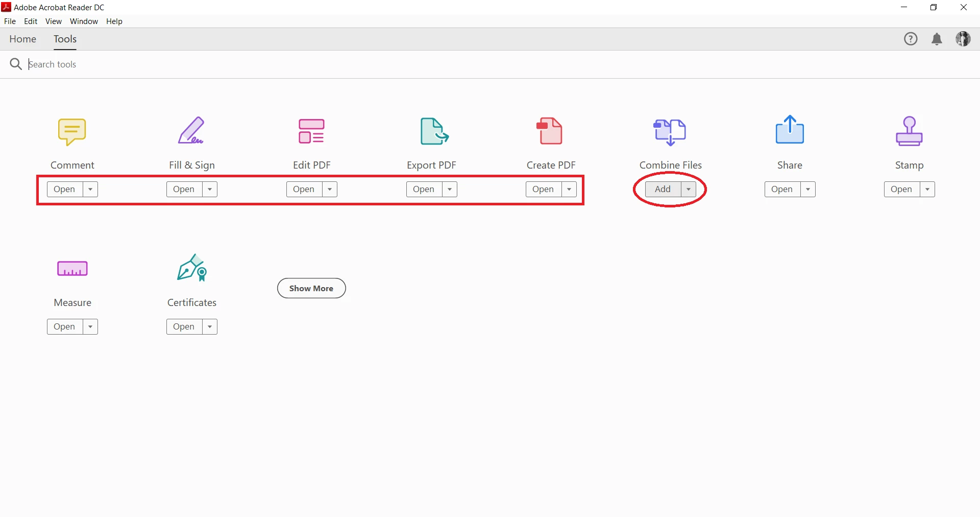Expand the Share dropdown arrow
This screenshot has height=517, width=980.
[x=808, y=189]
